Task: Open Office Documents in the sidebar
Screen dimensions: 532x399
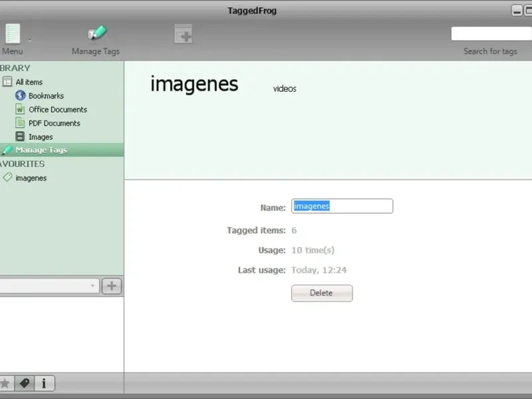Action: [58, 110]
